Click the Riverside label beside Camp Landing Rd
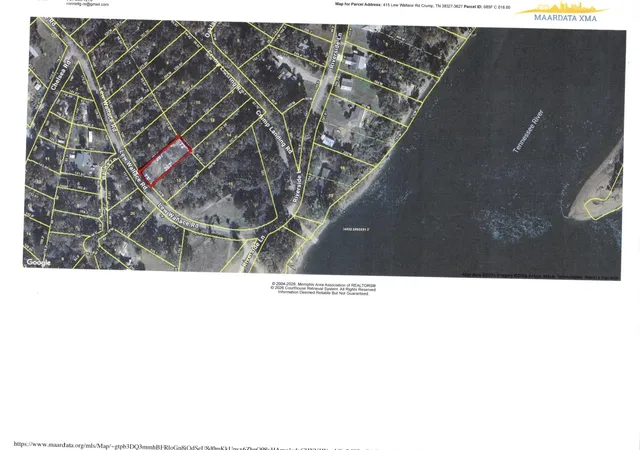This screenshot has width=640, height=450. tap(299, 188)
